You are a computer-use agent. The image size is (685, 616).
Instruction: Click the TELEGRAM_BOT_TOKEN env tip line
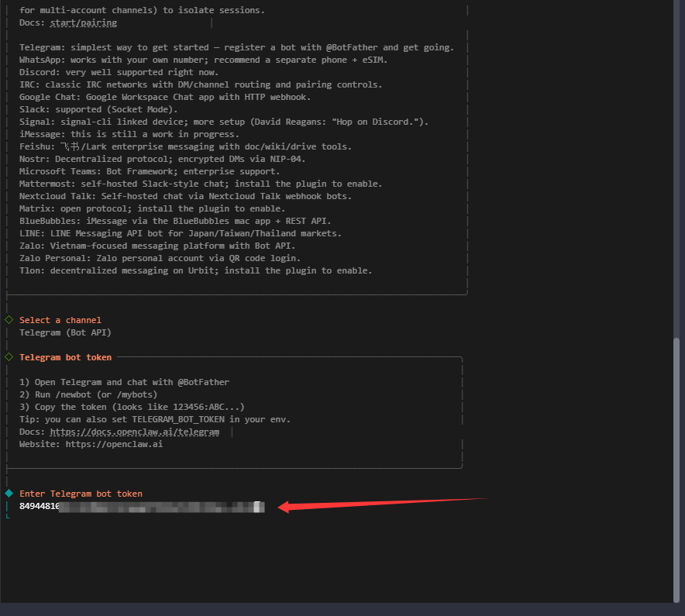(155, 419)
